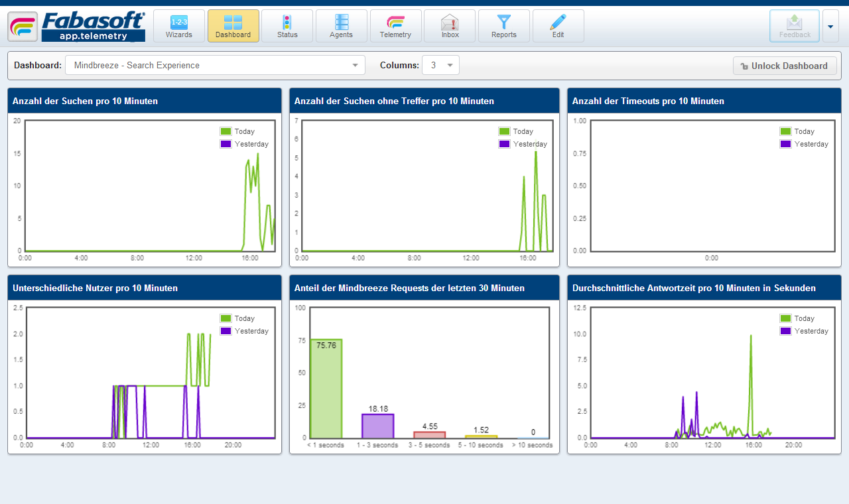Switch to Edit mode
The height and width of the screenshot is (504, 849).
(558, 26)
